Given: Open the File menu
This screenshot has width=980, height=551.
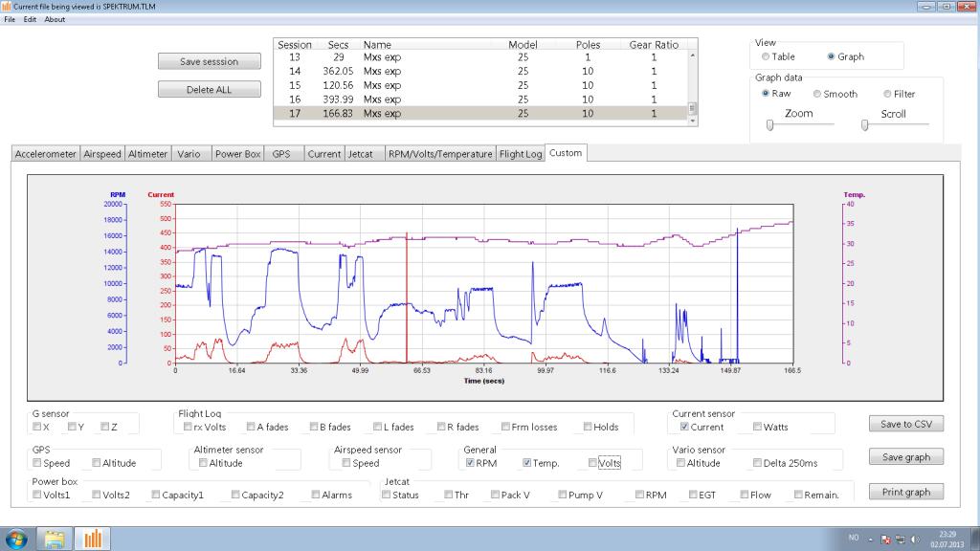Looking at the screenshot, I should (x=10, y=19).
